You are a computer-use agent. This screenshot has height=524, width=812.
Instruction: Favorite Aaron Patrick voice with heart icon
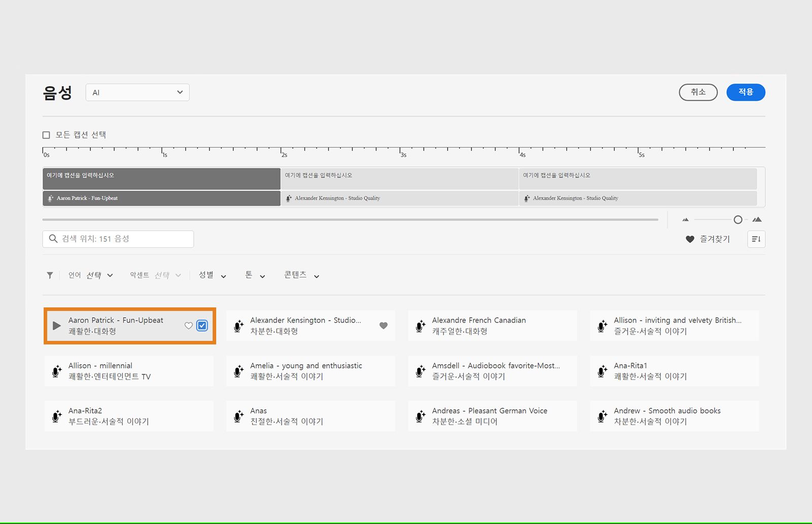click(x=189, y=326)
